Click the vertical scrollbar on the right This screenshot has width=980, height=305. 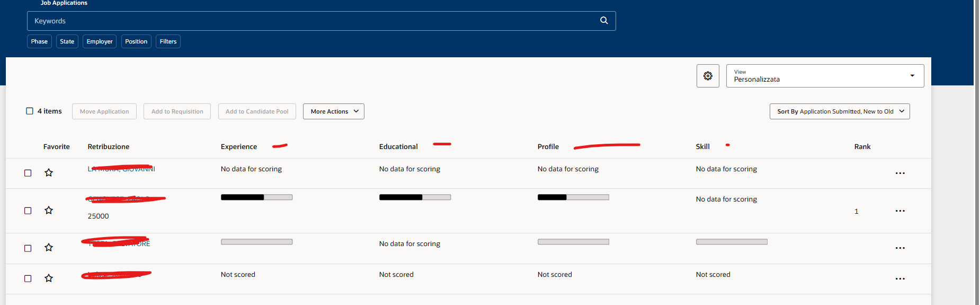(977, 152)
